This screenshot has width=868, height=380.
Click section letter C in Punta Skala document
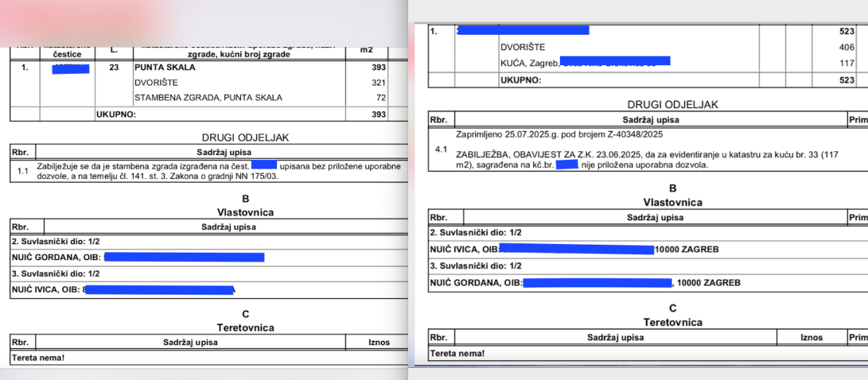pyautogui.click(x=246, y=314)
